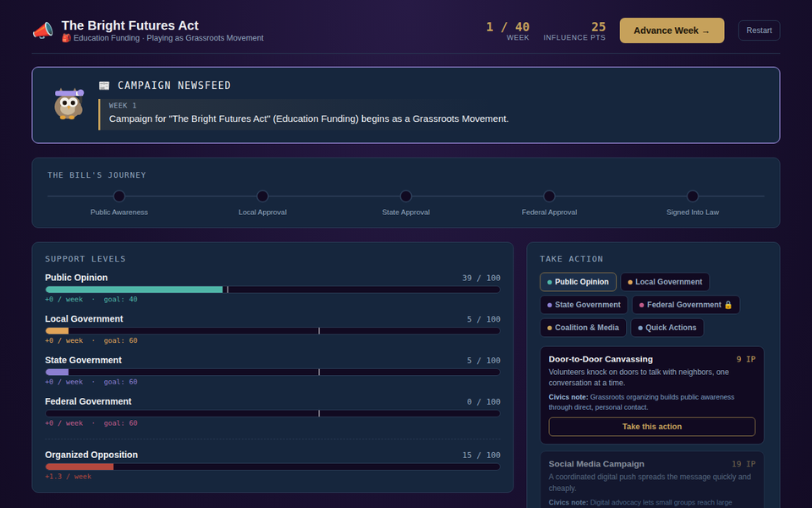Image resolution: width=812 pixels, height=508 pixels.
Task: Click the Public Opinion goal: 40 text
Action: pos(120,299)
